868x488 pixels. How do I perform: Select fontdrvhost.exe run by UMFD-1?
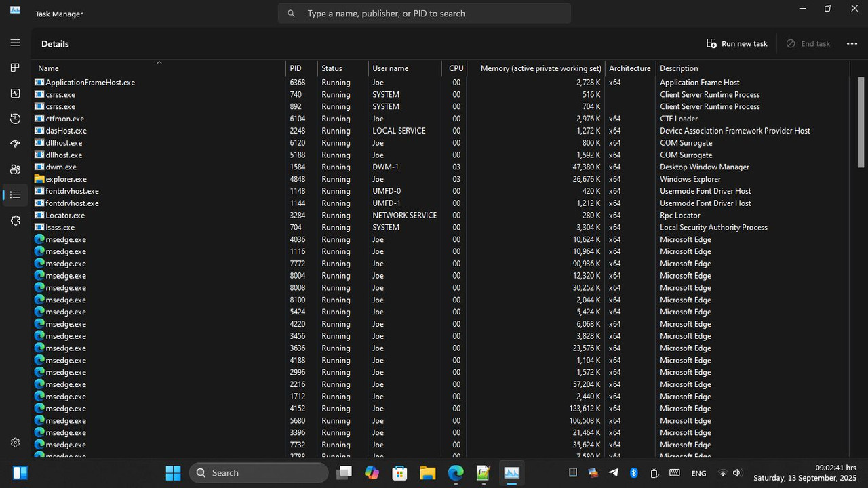(x=441, y=203)
